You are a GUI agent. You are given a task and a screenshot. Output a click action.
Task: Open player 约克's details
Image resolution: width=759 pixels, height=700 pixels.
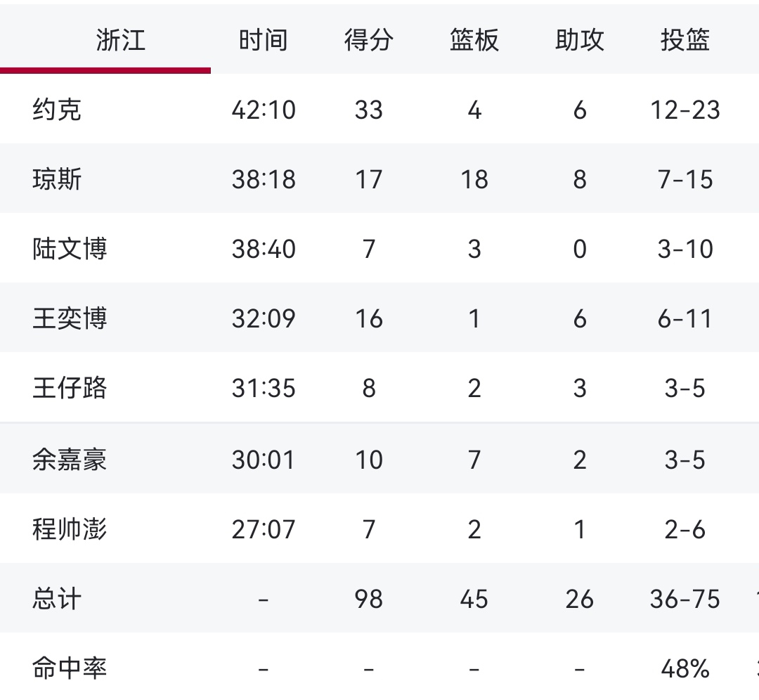click(x=54, y=109)
